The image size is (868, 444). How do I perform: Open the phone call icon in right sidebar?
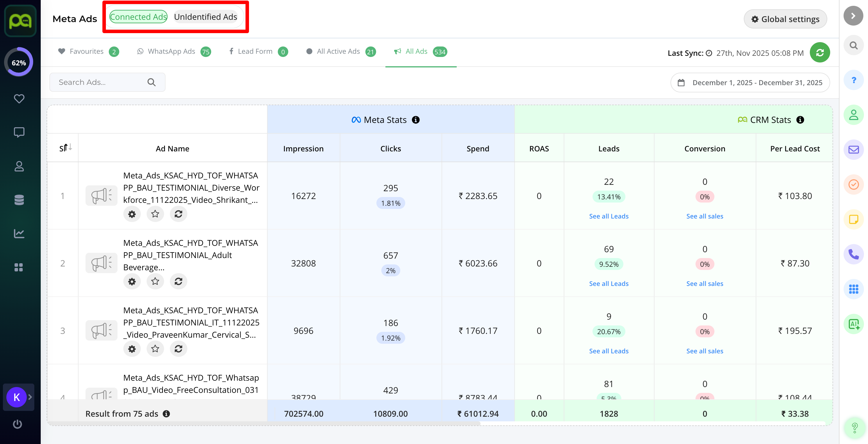(853, 254)
